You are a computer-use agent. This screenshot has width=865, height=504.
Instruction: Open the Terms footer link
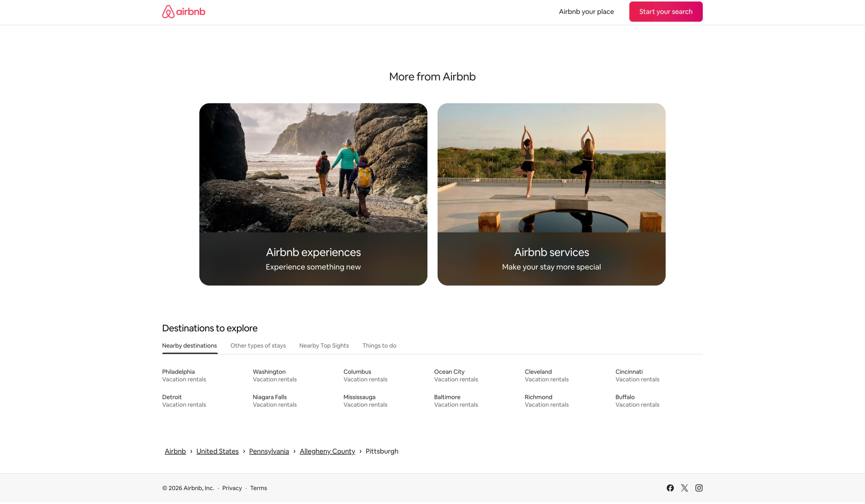[x=258, y=488]
